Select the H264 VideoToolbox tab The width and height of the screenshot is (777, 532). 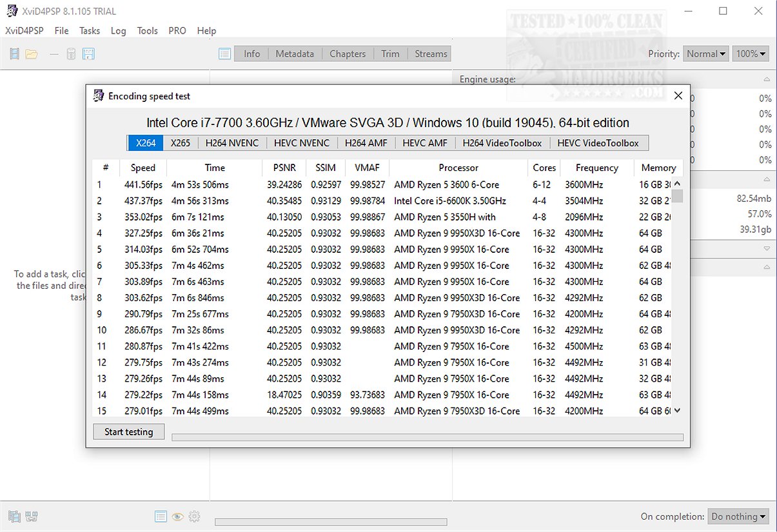tap(502, 143)
